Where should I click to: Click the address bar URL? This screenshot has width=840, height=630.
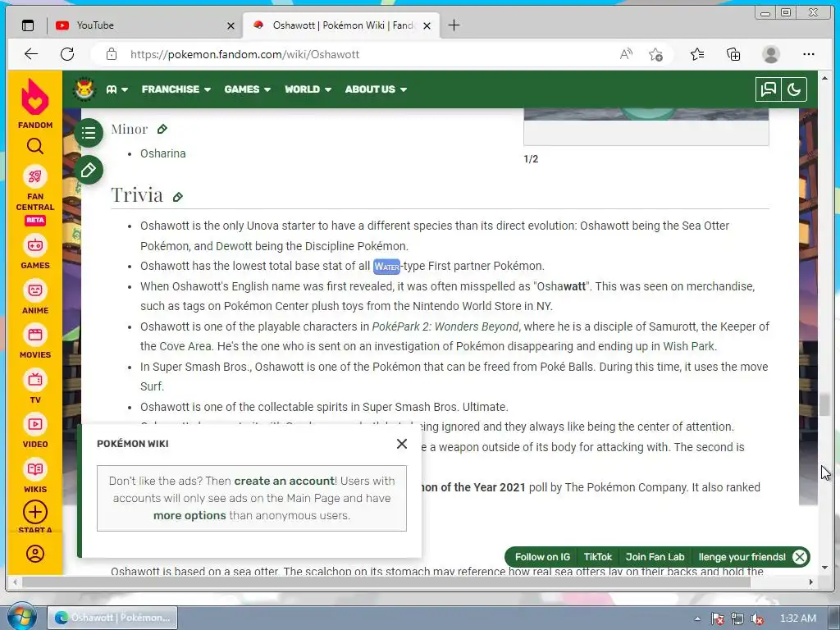pyautogui.click(x=244, y=54)
